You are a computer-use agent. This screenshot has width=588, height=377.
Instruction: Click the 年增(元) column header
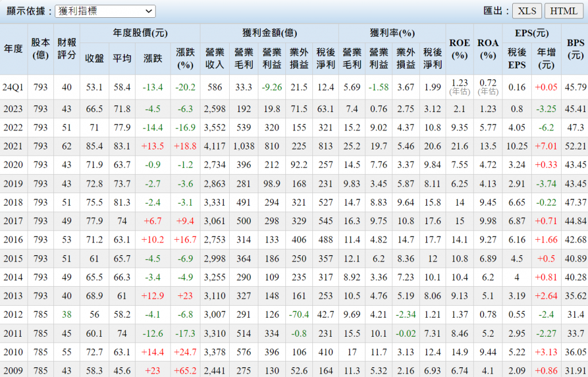546,58
